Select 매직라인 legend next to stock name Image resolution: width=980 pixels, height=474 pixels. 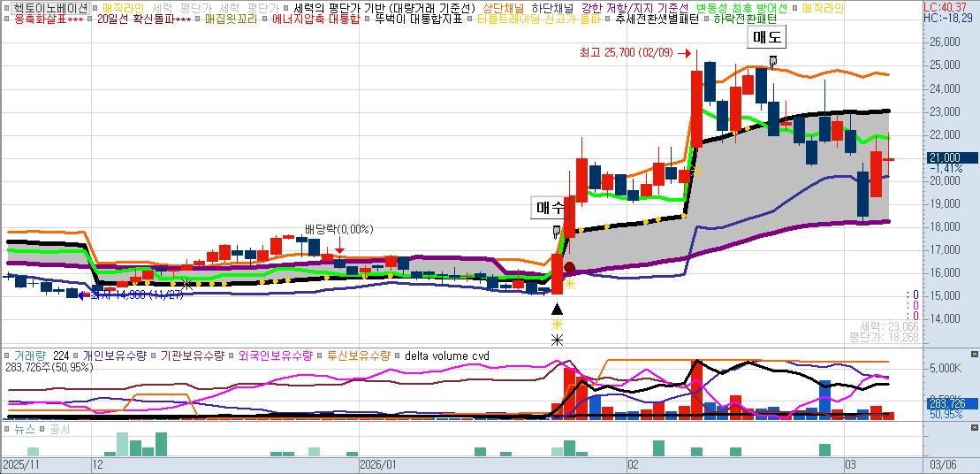[123, 8]
